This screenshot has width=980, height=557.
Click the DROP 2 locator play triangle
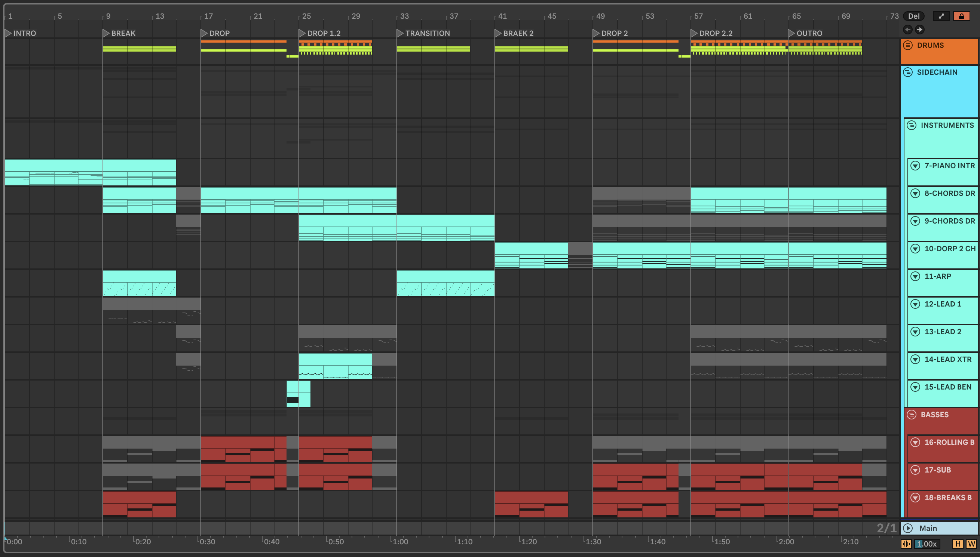pos(596,33)
